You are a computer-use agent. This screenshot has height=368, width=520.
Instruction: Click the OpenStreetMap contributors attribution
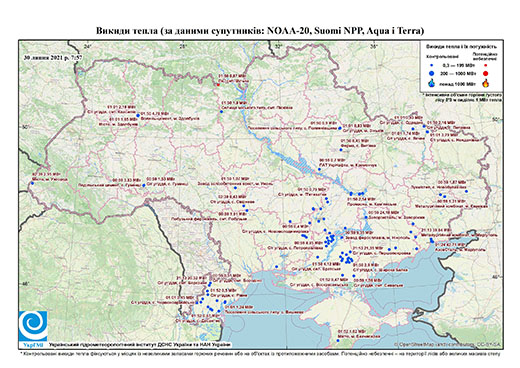coord(448,344)
